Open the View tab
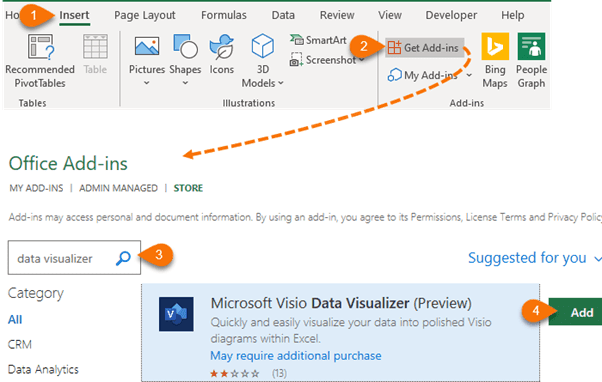The width and height of the screenshot is (602, 382). coord(390,15)
